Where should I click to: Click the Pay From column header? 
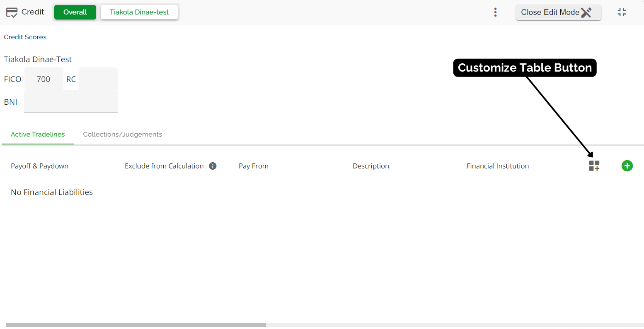(254, 166)
